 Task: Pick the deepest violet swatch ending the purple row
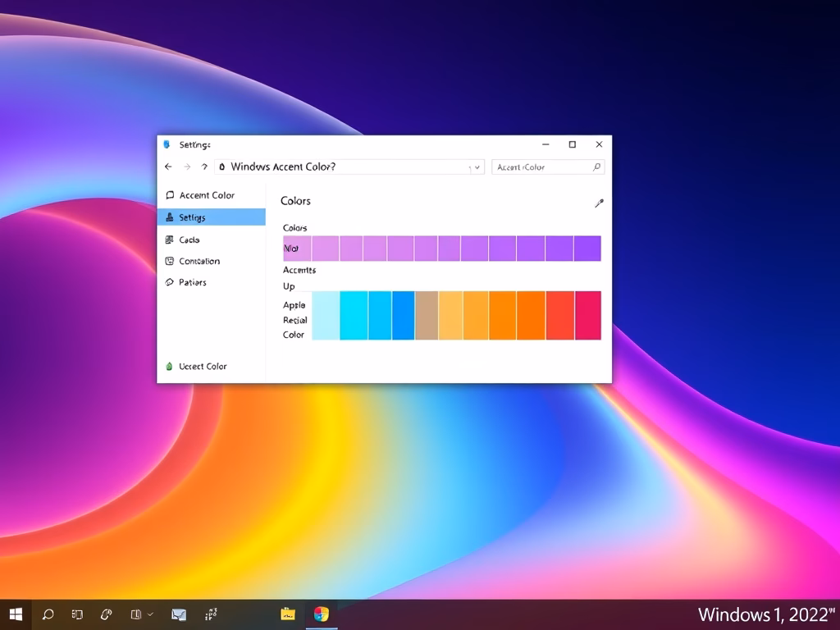point(587,248)
